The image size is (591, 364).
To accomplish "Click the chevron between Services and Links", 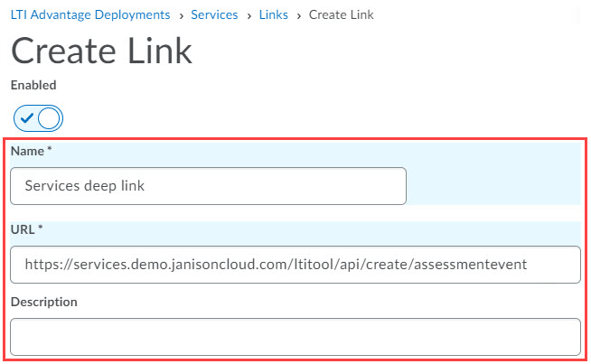I will tap(249, 15).
